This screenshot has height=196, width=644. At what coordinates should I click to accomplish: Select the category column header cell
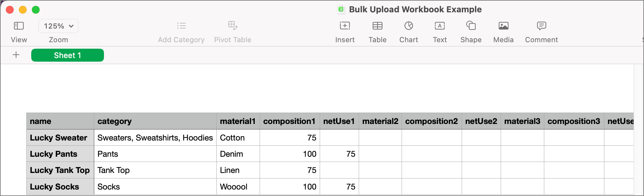click(x=155, y=121)
